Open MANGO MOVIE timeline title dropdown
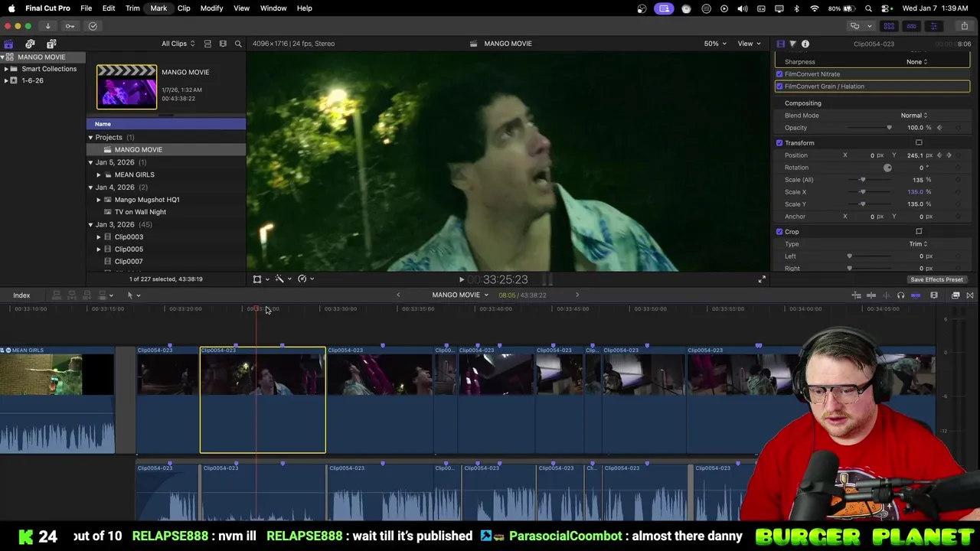Viewport: 980px width, 551px height. (459, 295)
